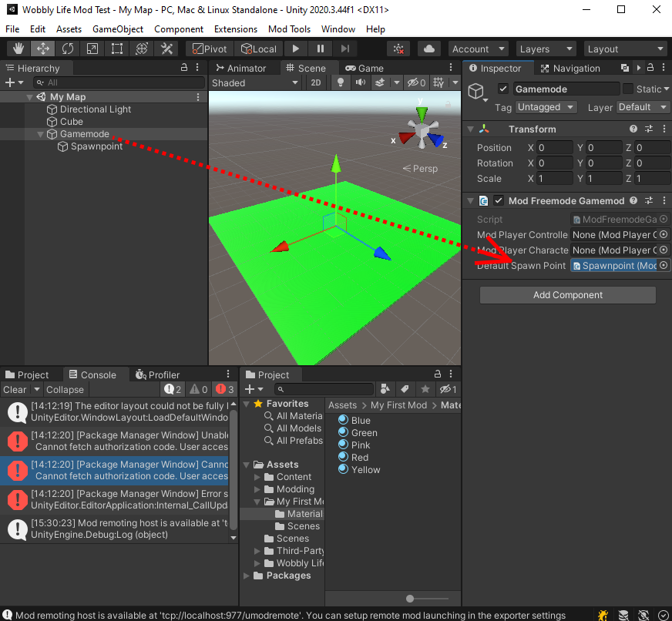672x621 pixels.
Task: Toggle Local handle rotation
Action: (259, 49)
